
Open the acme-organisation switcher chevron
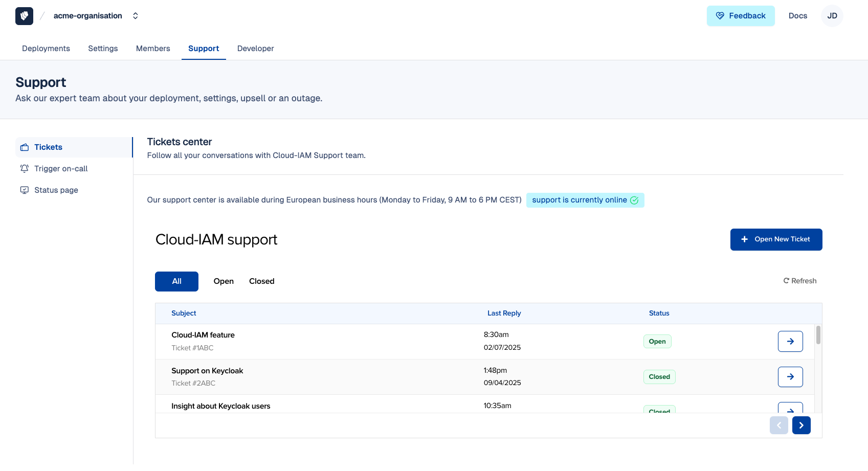tap(136, 16)
